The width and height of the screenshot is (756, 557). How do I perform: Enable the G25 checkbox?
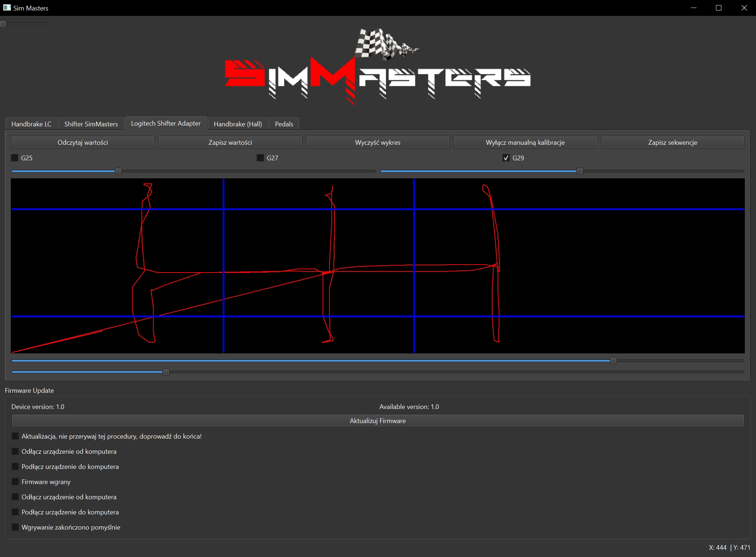tap(15, 158)
